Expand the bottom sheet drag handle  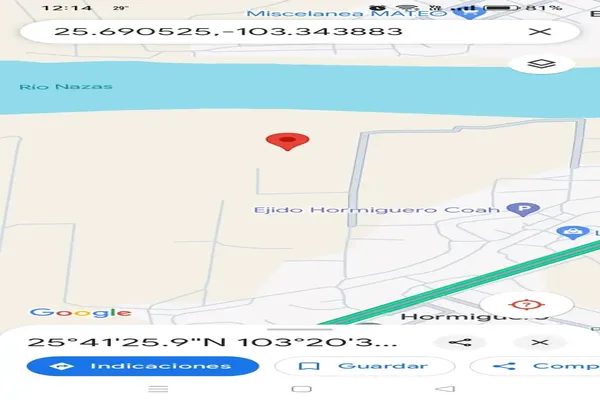click(x=300, y=329)
